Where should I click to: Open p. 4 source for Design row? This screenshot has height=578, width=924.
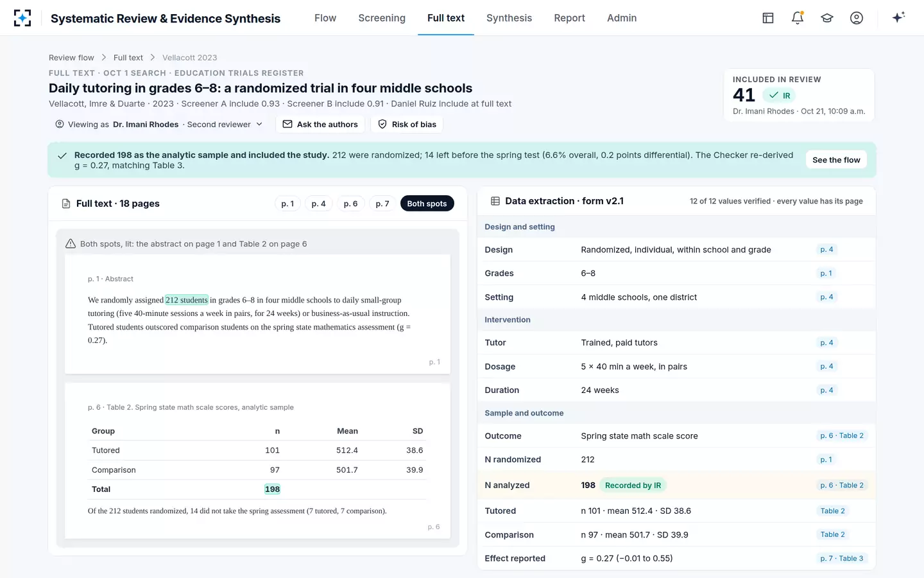tap(826, 249)
